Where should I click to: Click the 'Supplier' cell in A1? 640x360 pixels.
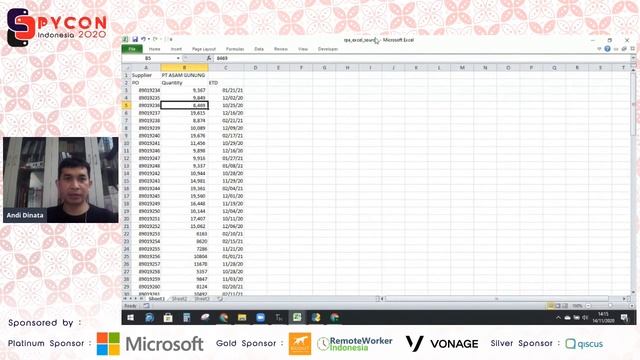pos(146,75)
